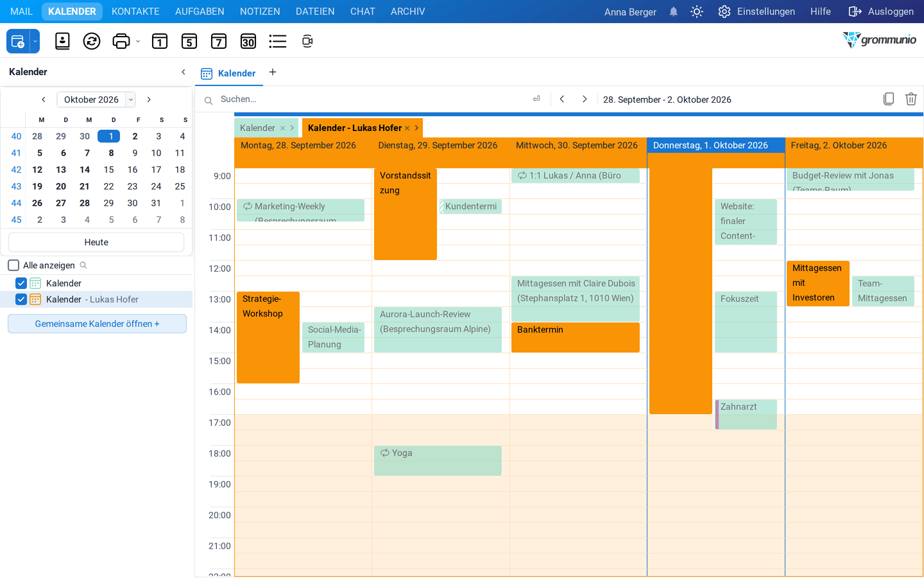Open the NOTIZEN section

point(260,12)
